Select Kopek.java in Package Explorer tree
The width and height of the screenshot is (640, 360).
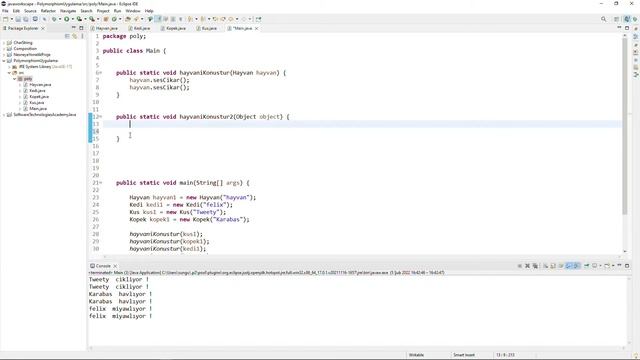pos(39,97)
